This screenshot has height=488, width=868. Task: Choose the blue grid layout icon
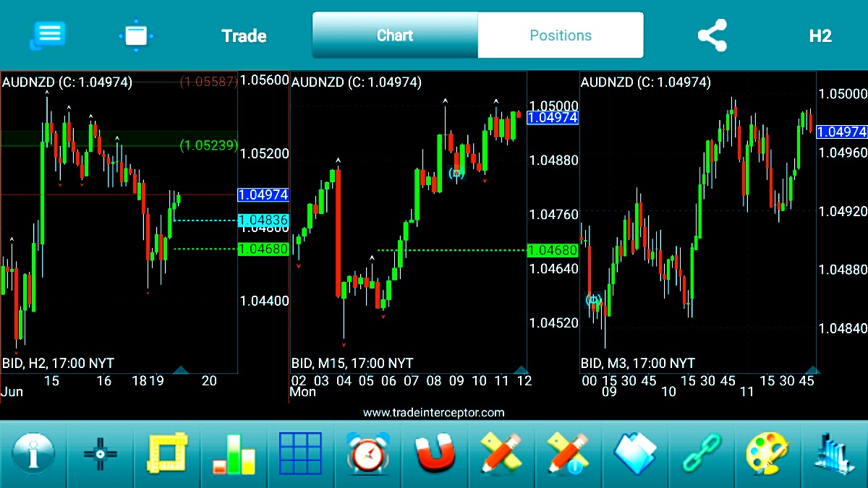point(300,454)
